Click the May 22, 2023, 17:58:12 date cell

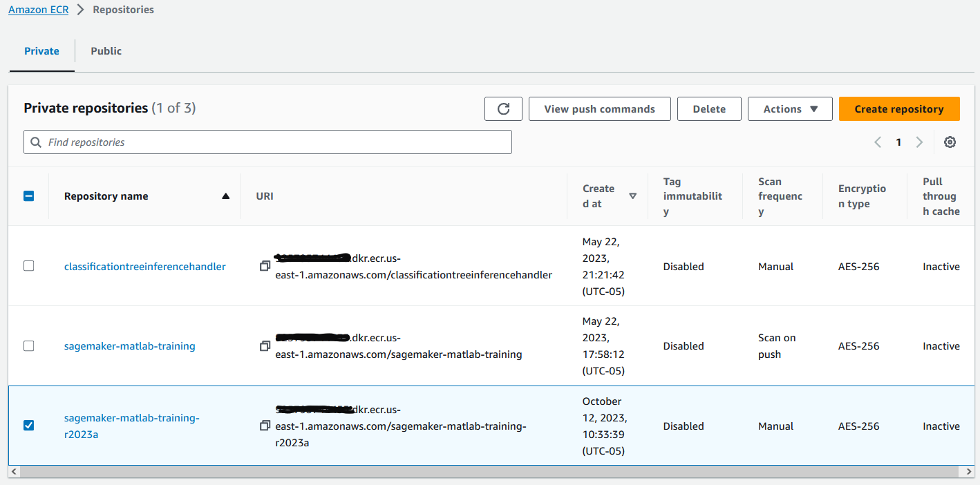click(603, 345)
